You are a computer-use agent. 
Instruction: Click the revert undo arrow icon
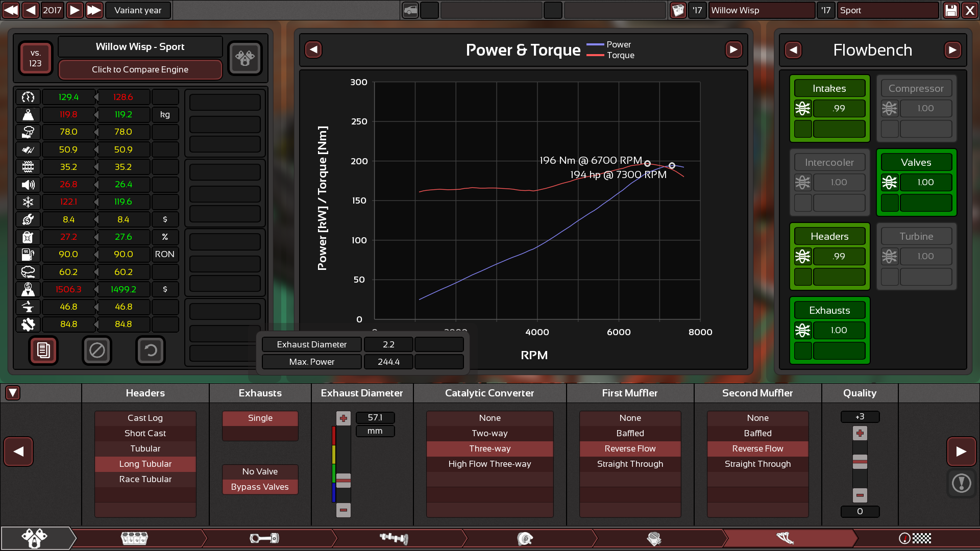[150, 350]
